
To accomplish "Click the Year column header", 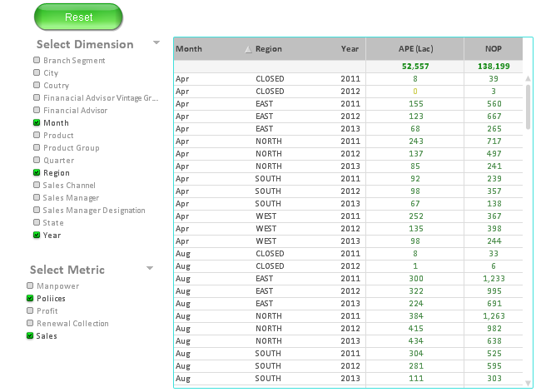I will (350, 49).
